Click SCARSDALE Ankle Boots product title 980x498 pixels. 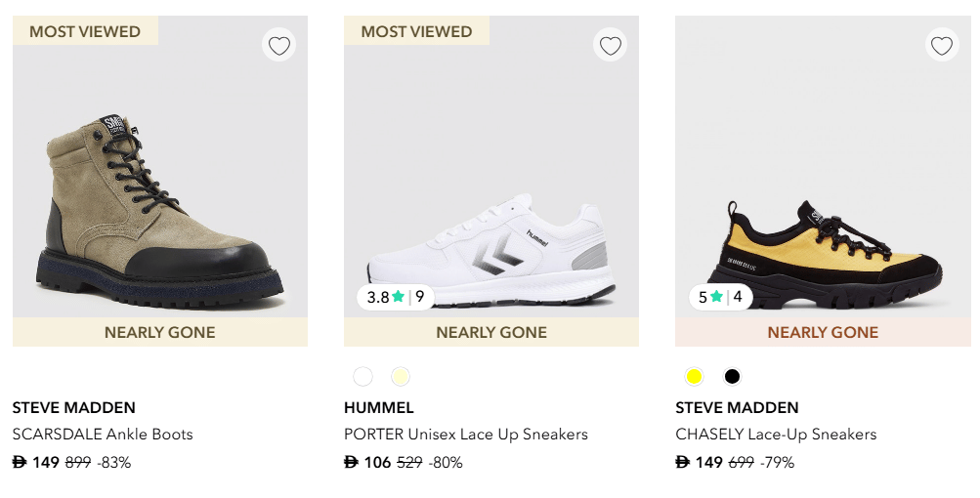click(x=103, y=435)
